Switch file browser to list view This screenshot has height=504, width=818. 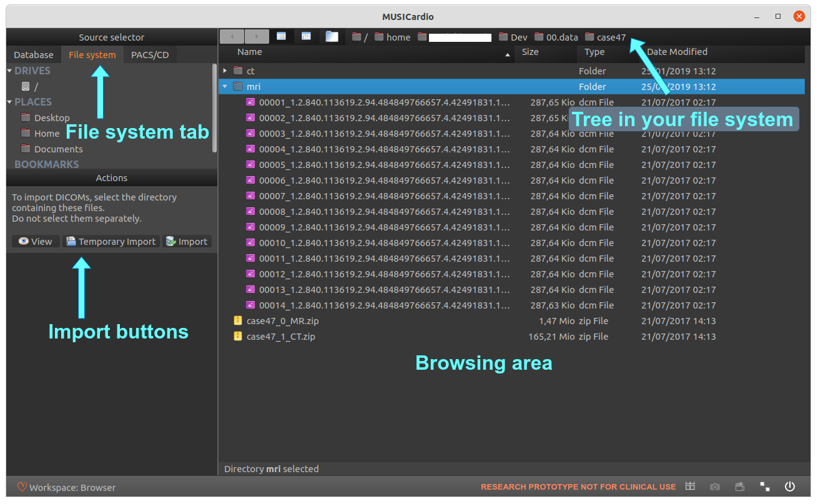[282, 36]
